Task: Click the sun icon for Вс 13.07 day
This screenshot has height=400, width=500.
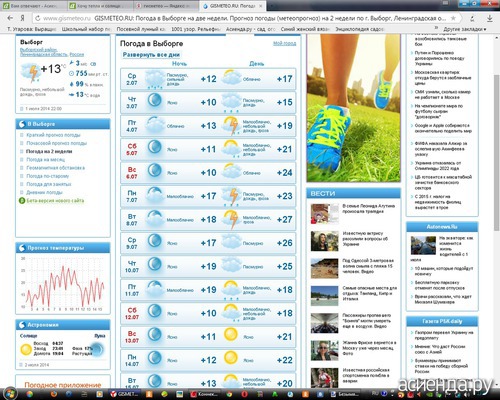Action: tap(231, 335)
